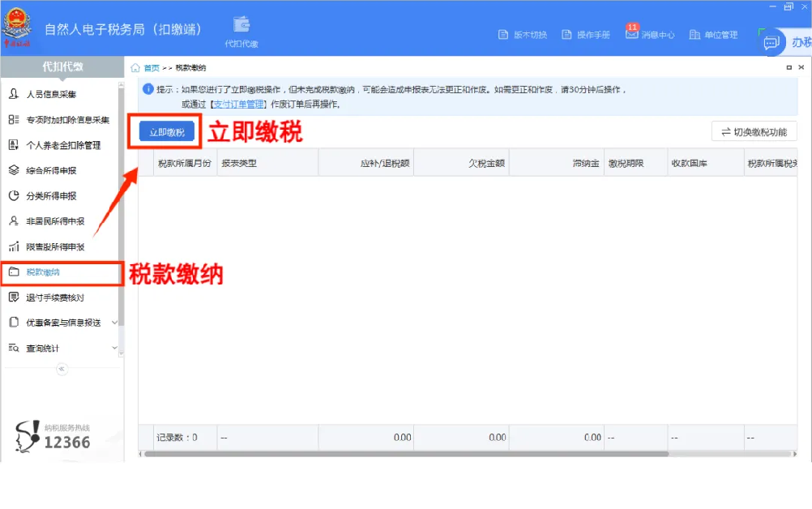Select 人员信息采集 in sidebar
The height and width of the screenshot is (509, 812).
(59, 94)
